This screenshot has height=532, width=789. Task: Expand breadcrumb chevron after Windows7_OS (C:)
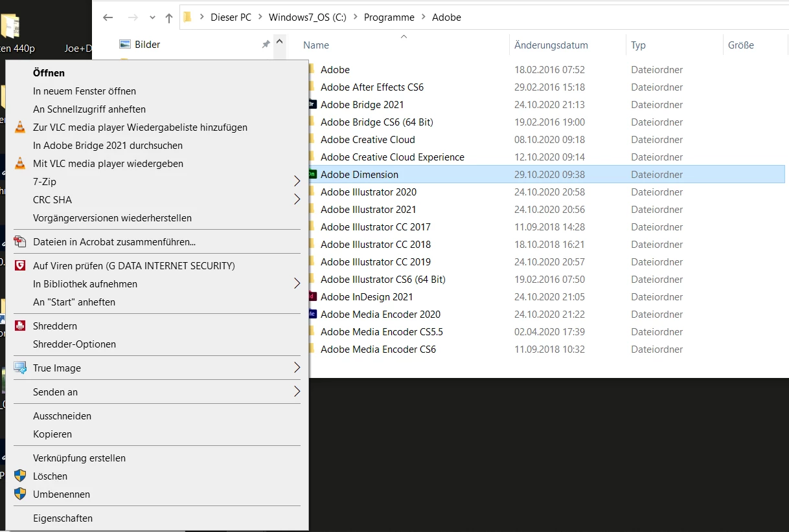pos(355,17)
